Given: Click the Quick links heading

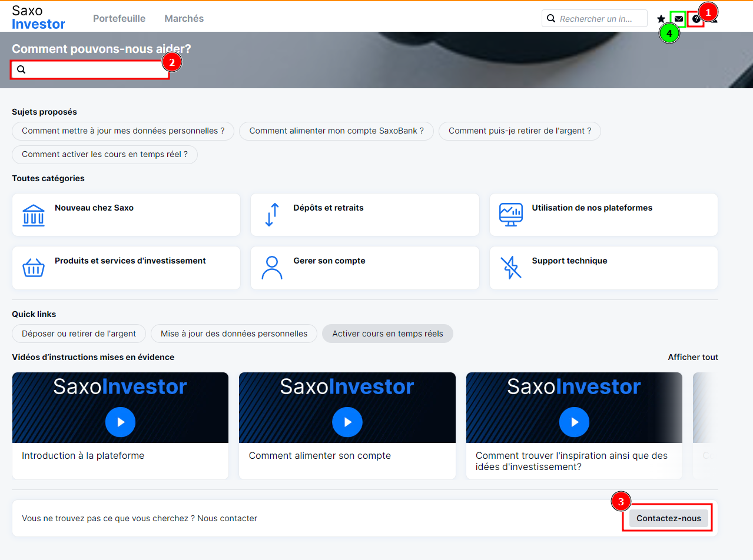Looking at the screenshot, I should (34, 314).
